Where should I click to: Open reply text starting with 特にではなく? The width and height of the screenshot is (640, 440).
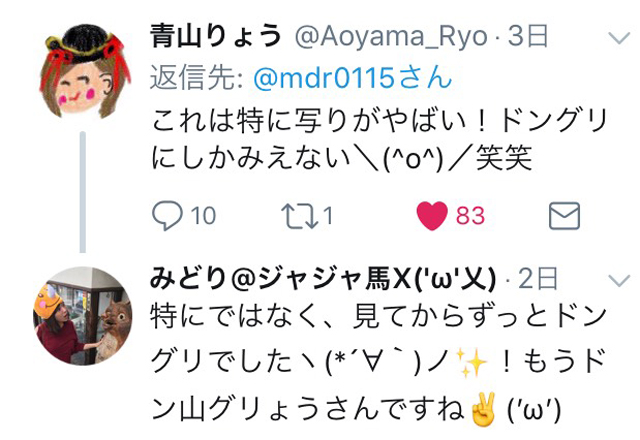coord(378,362)
